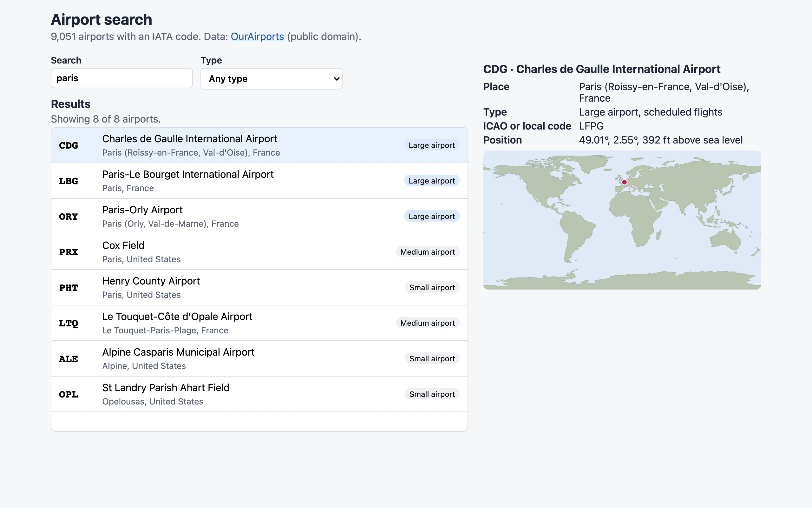The image size is (812, 508).
Task: Open the OurAirports link
Action: coord(257,36)
